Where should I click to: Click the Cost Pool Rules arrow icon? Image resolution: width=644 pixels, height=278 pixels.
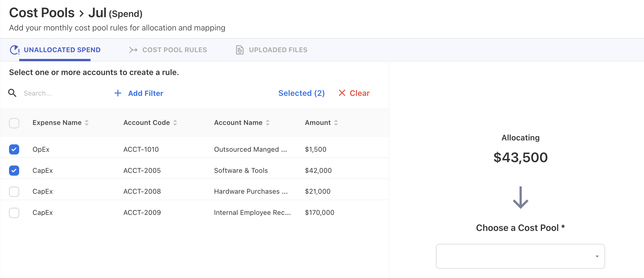pos(133,50)
